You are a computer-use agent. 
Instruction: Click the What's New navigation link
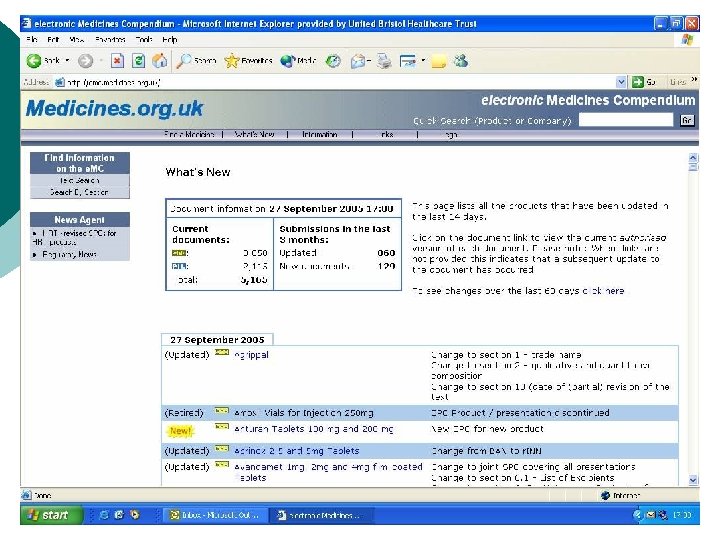(x=254, y=135)
